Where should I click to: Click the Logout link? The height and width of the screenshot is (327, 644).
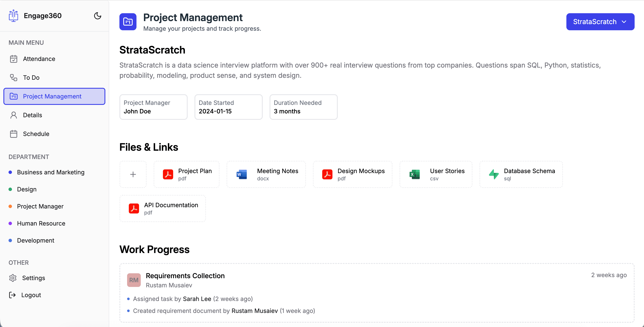pos(31,295)
